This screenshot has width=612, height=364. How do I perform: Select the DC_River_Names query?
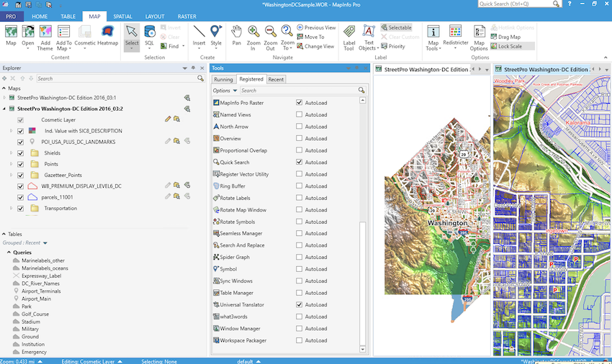[x=40, y=283]
